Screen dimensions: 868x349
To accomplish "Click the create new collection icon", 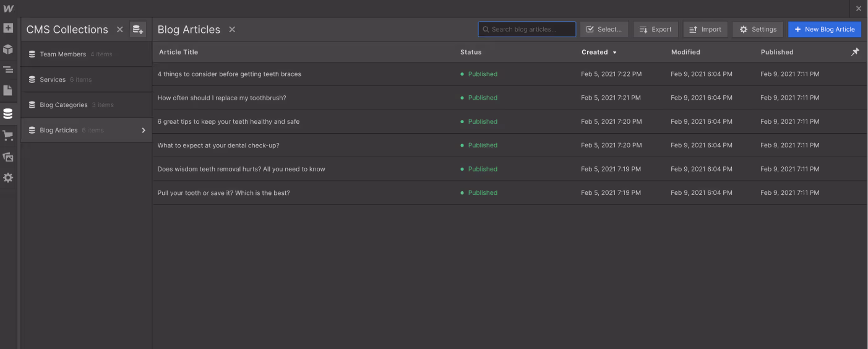I will click(x=138, y=29).
